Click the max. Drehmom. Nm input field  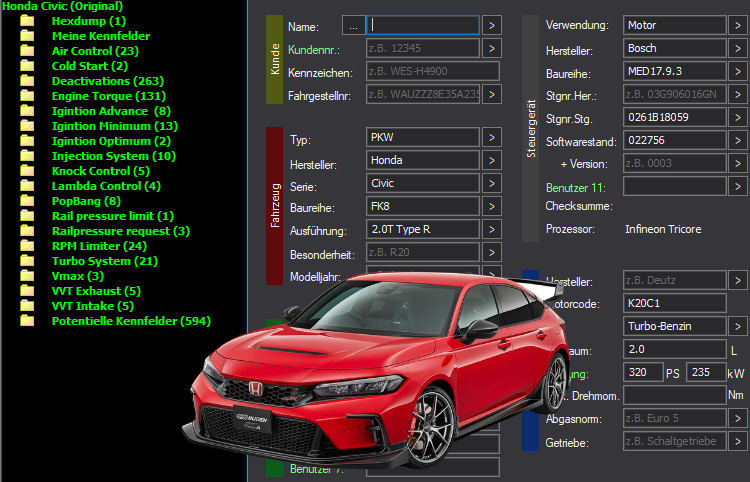675,395
